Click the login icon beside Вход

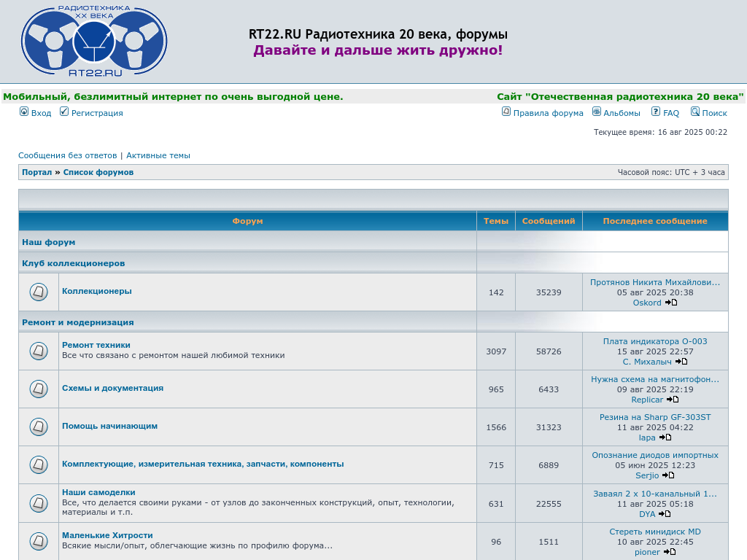(24, 112)
